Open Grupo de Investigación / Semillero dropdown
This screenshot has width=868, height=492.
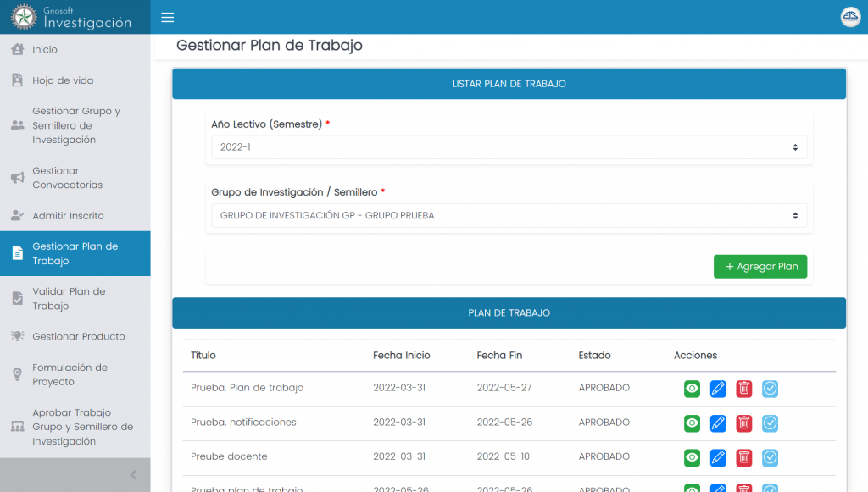point(509,216)
